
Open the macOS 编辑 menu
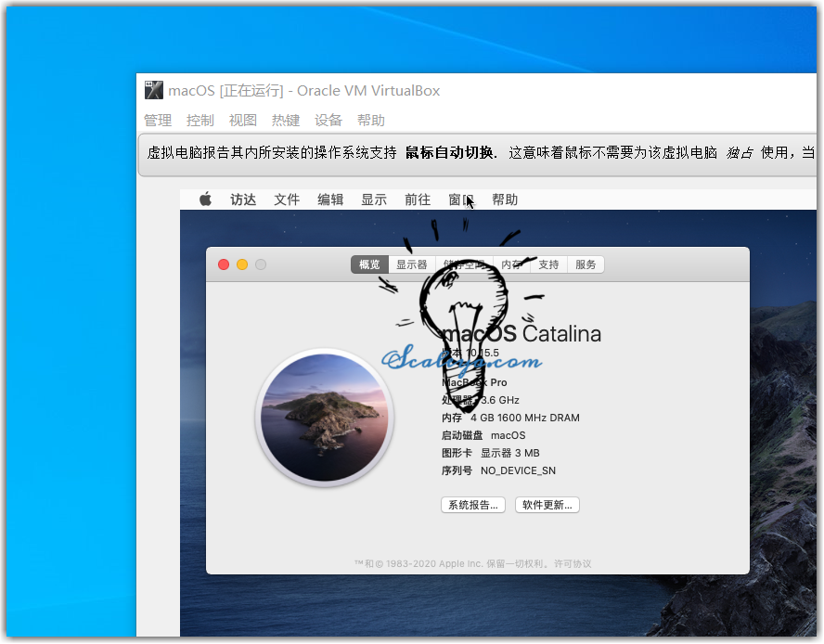pos(330,200)
